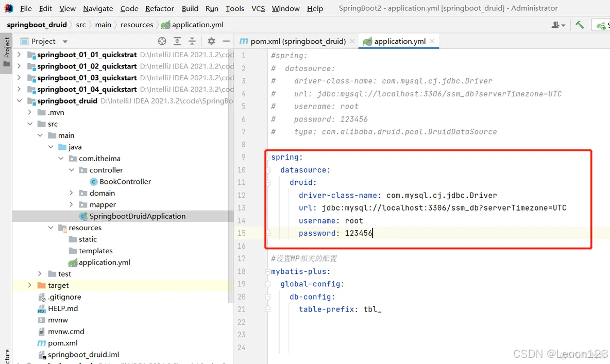Open the Refactor menu

point(160,9)
